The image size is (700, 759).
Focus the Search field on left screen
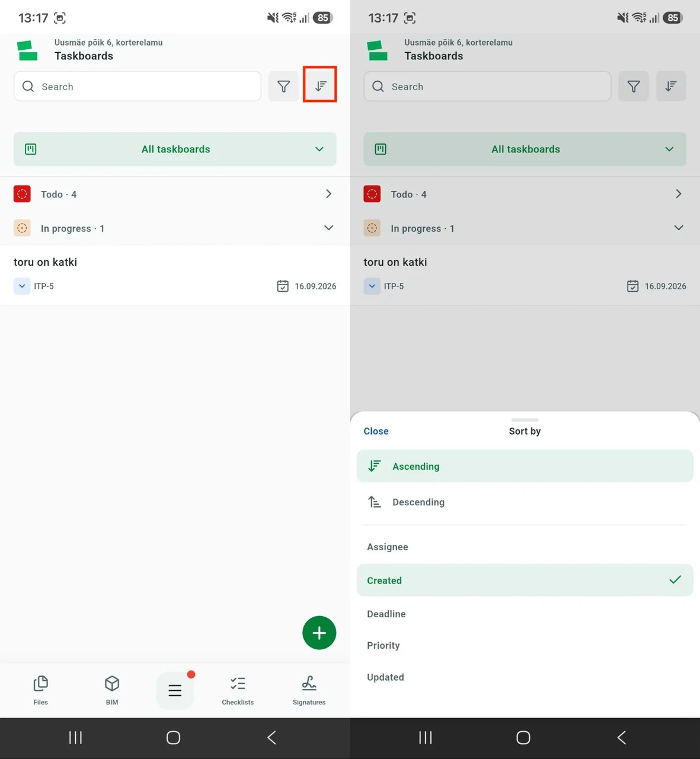138,87
